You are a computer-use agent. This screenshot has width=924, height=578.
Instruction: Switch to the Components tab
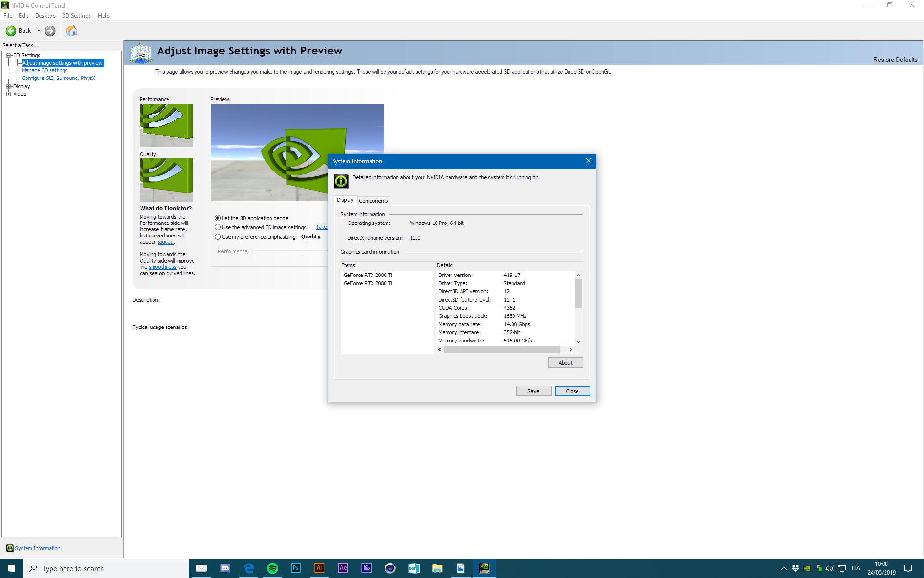click(x=373, y=201)
